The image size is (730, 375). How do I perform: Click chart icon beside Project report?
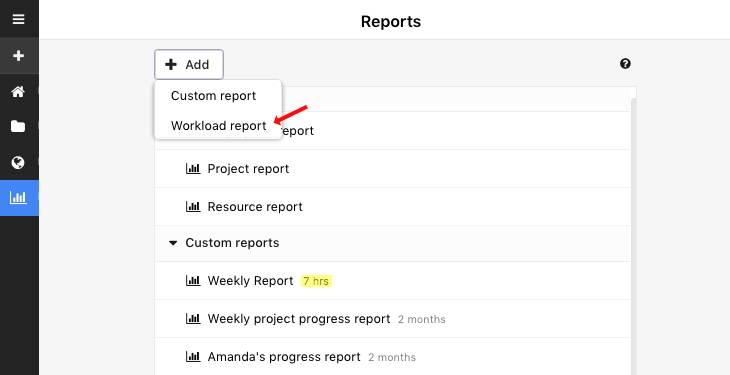click(193, 169)
